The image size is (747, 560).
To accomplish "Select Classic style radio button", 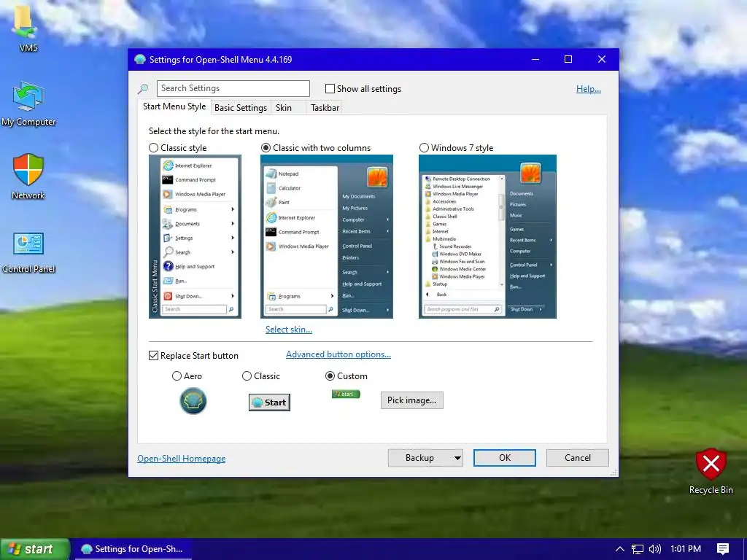I will pos(153,147).
